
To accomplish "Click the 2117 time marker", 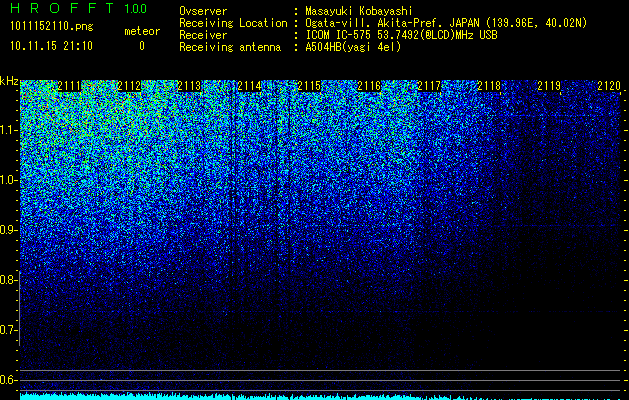I will click(x=429, y=86).
